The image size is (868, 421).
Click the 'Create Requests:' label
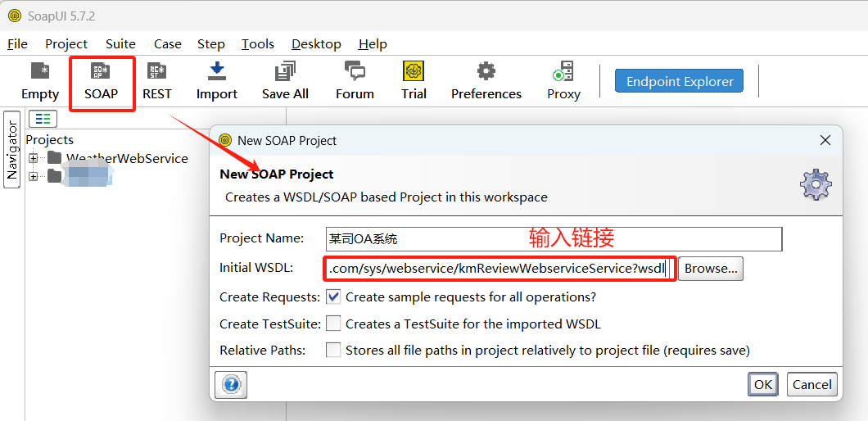pos(269,297)
